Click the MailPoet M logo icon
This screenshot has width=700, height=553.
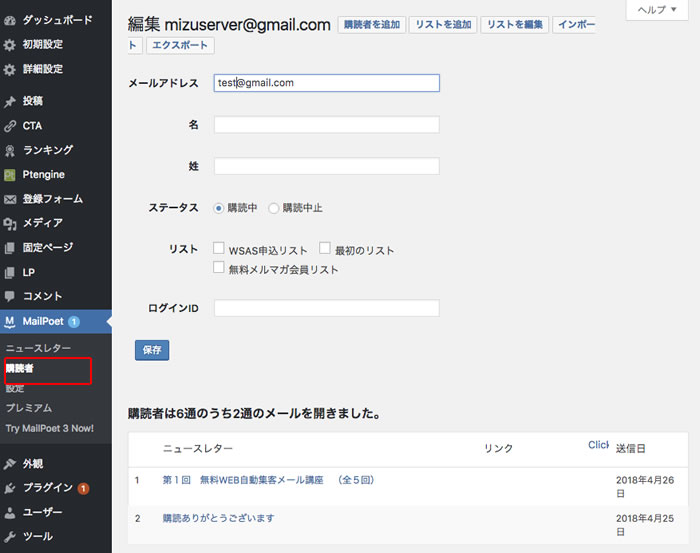point(10,321)
